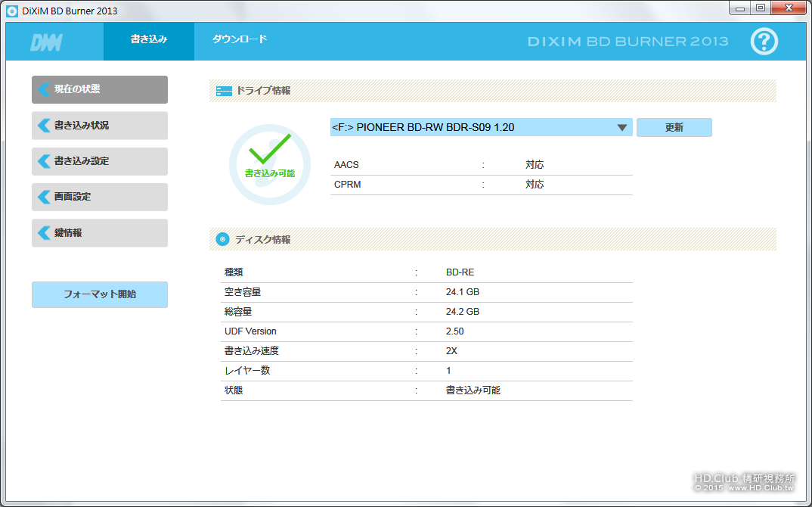Viewport: 812px width, 507px height.
Task: Close the DiXiM BD Burner window
Action: tap(789, 8)
